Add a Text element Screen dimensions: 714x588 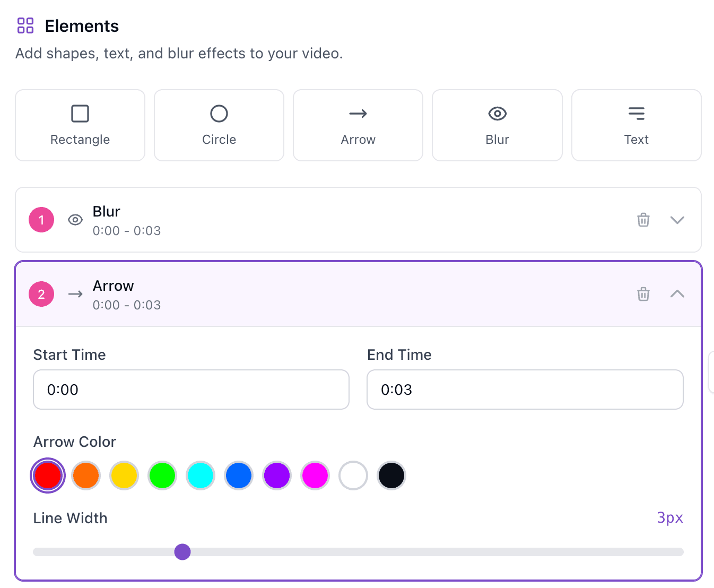click(636, 125)
